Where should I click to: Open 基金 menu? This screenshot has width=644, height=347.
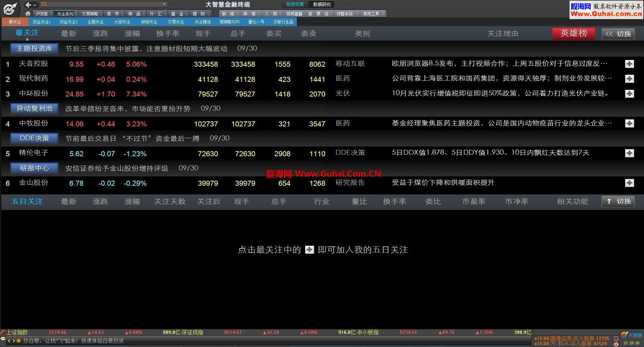click(178, 14)
